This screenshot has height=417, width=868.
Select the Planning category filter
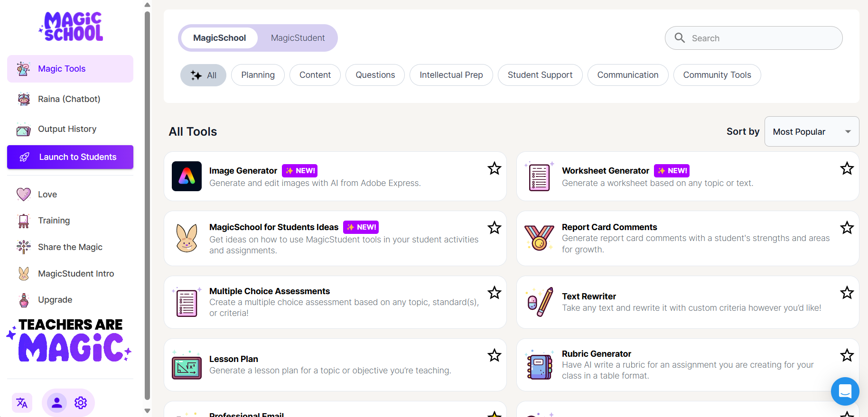258,75
